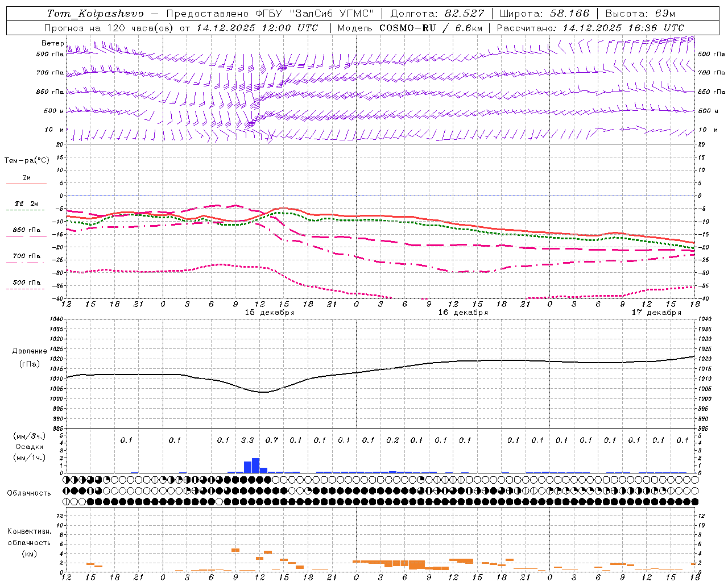The image size is (728, 582).
Task: Click the Td 2м dew point legend entry
Action: [27, 203]
